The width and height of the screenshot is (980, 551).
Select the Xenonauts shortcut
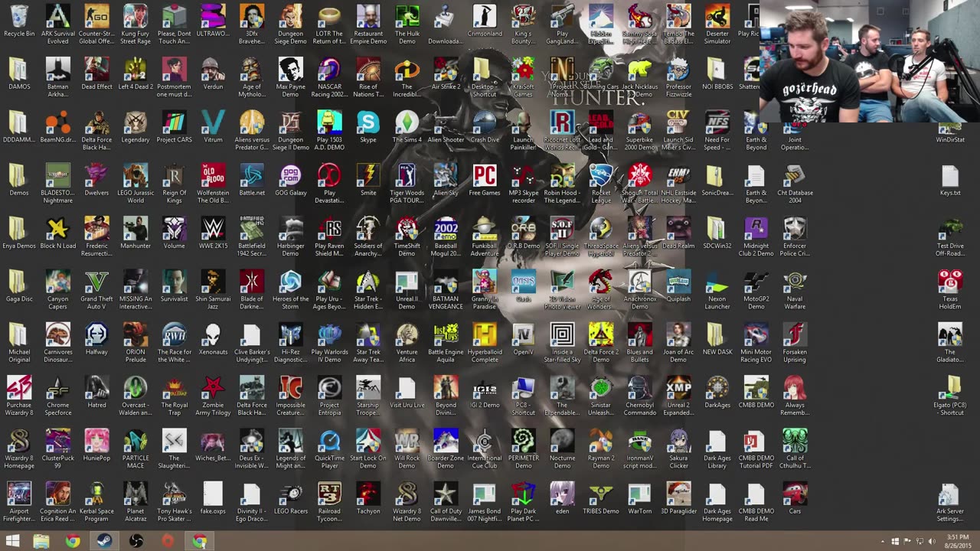click(x=213, y=338)
